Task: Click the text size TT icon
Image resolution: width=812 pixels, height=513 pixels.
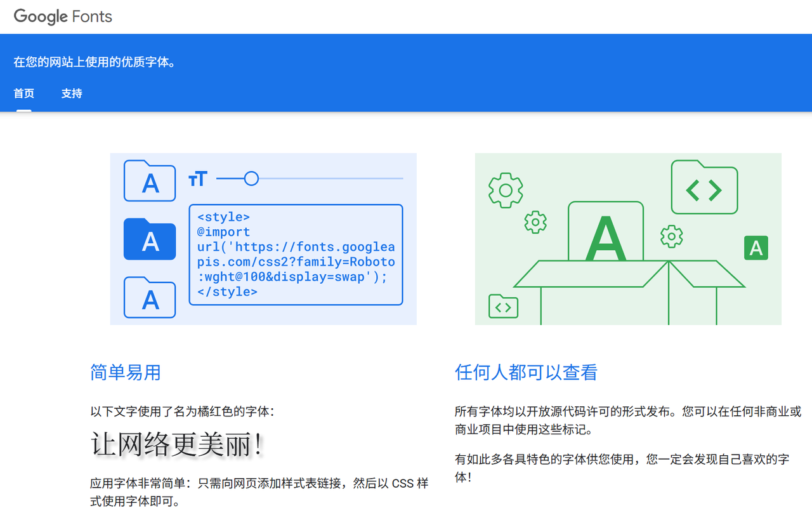Action: click(x=198, y=179)
